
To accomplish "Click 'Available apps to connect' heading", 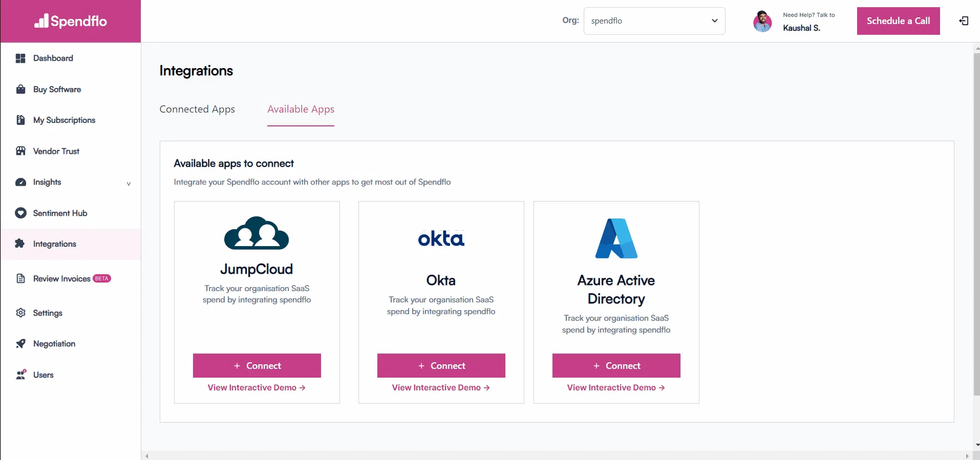I will [233, 163].
